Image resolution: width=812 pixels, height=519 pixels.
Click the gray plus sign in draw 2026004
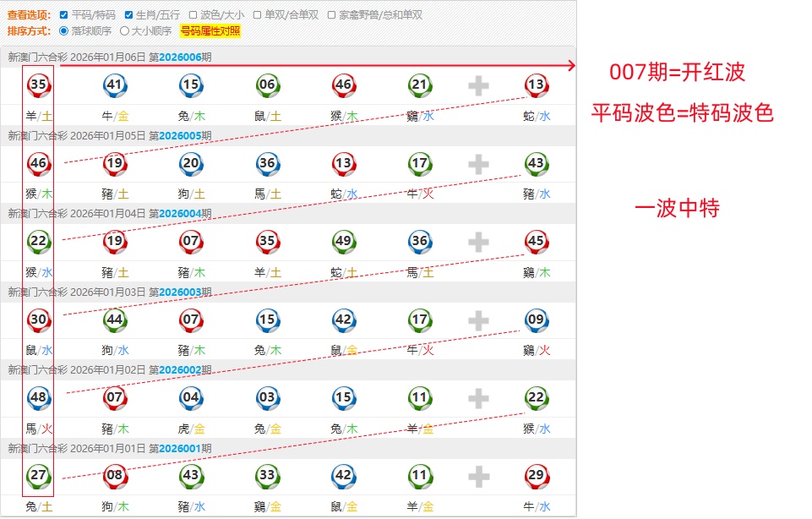tap(478, 243)
